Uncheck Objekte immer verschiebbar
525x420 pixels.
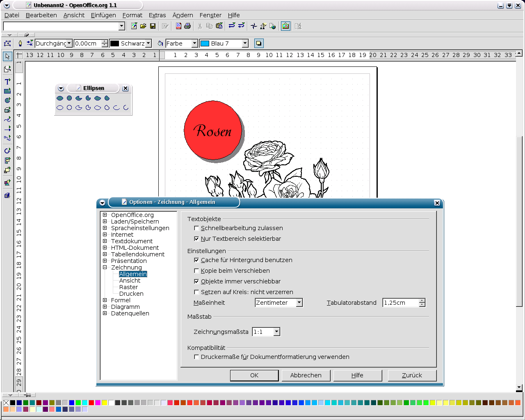coord(196,282)
